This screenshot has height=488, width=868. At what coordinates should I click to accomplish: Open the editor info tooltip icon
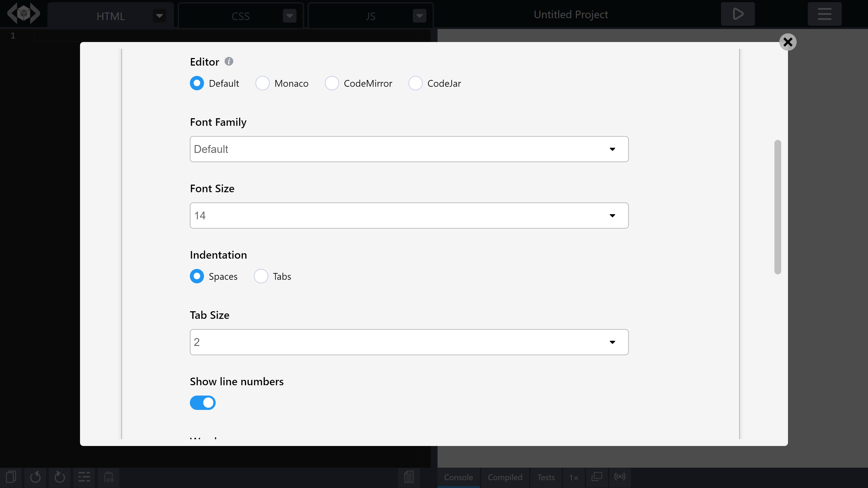[229, 61]
